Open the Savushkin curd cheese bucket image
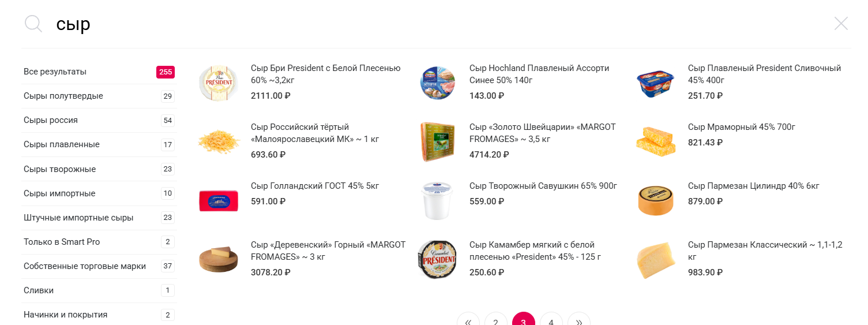 point(437,200)
